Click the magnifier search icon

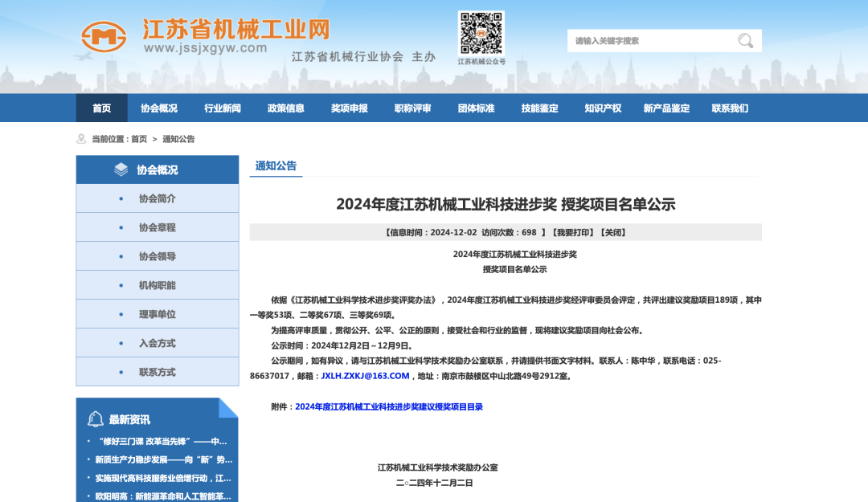(x=745, y=41)
